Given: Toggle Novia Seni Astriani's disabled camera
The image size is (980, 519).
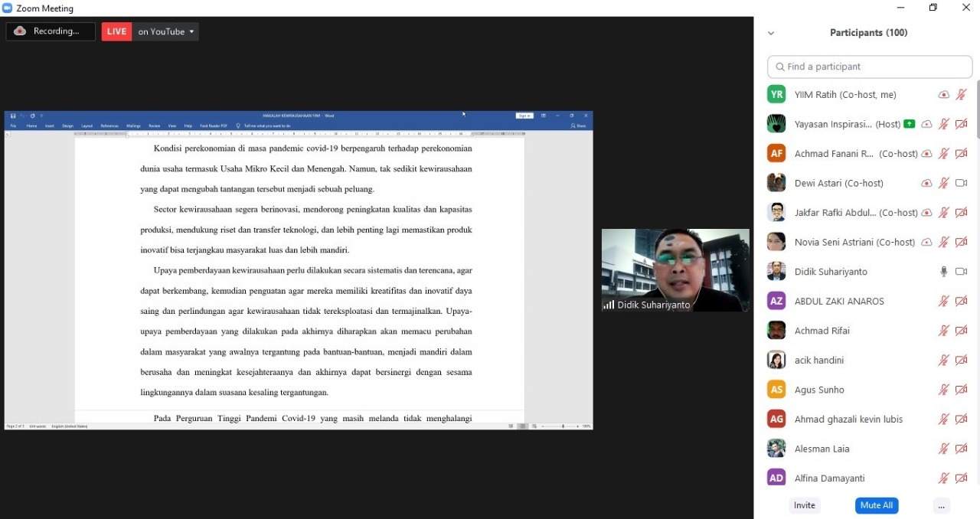Looking at the screenshot, I should [962, 242].
